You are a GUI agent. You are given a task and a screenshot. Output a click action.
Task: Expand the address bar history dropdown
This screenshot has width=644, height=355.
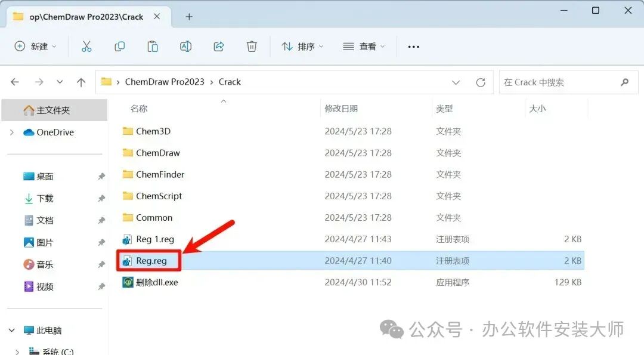point(456,82)
